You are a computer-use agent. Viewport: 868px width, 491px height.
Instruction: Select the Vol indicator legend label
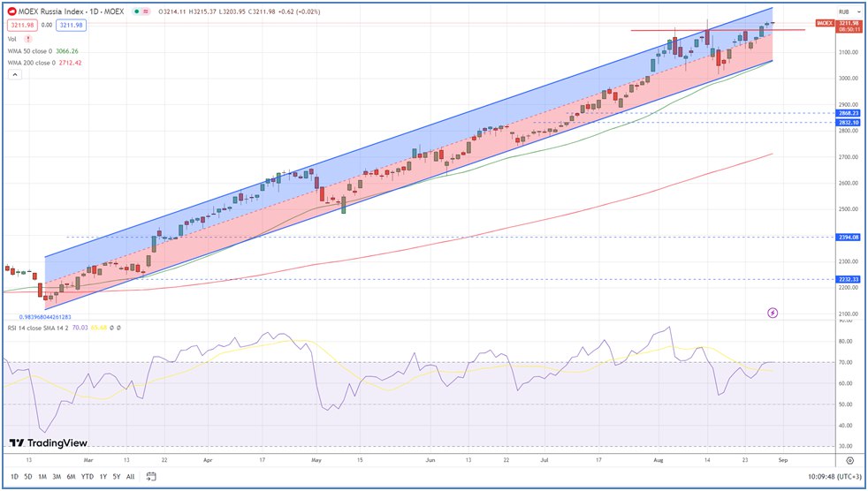pyautogui.click(x=12, y=39)
